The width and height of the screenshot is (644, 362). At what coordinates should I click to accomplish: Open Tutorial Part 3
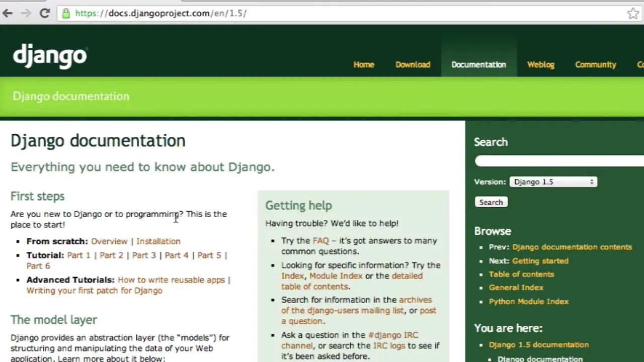144,255
